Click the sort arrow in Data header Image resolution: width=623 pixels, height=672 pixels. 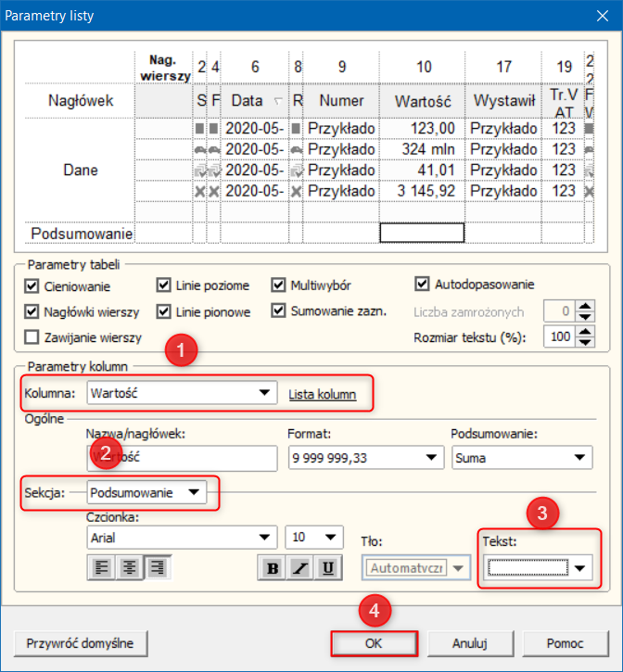[278, 101]
